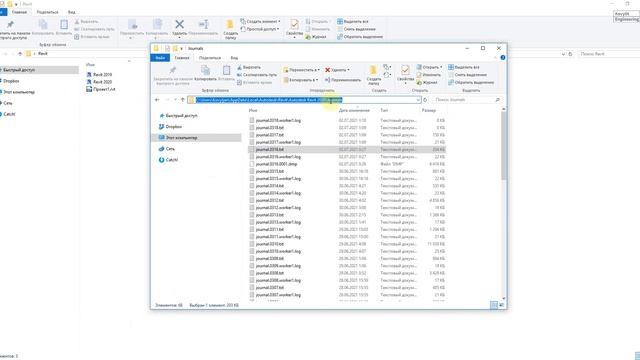Select Revit 2019 folder in Revit window
640x360 pixels.
99,75
